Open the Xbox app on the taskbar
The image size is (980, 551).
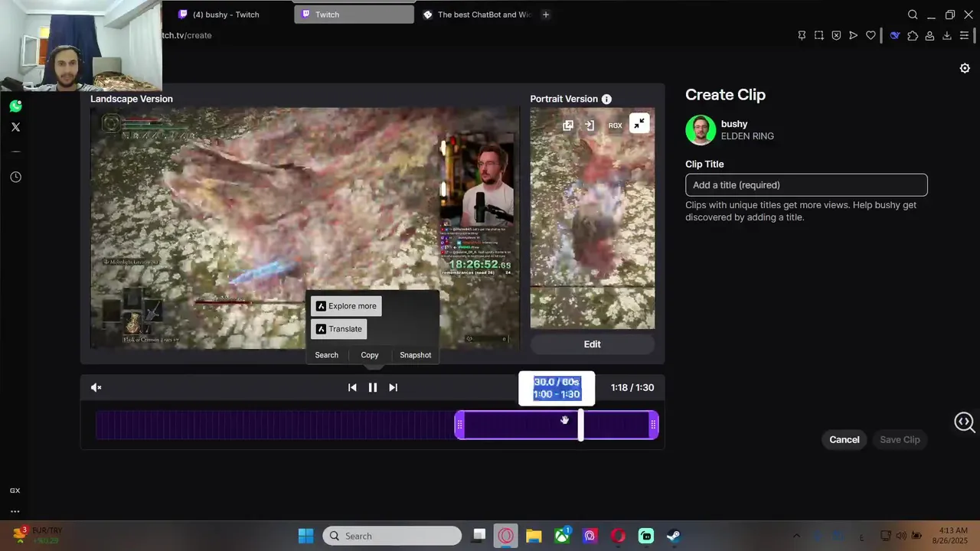point(563,536)
